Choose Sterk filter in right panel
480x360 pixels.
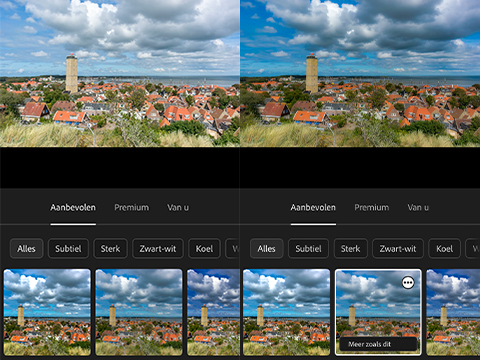pos(350,249)
